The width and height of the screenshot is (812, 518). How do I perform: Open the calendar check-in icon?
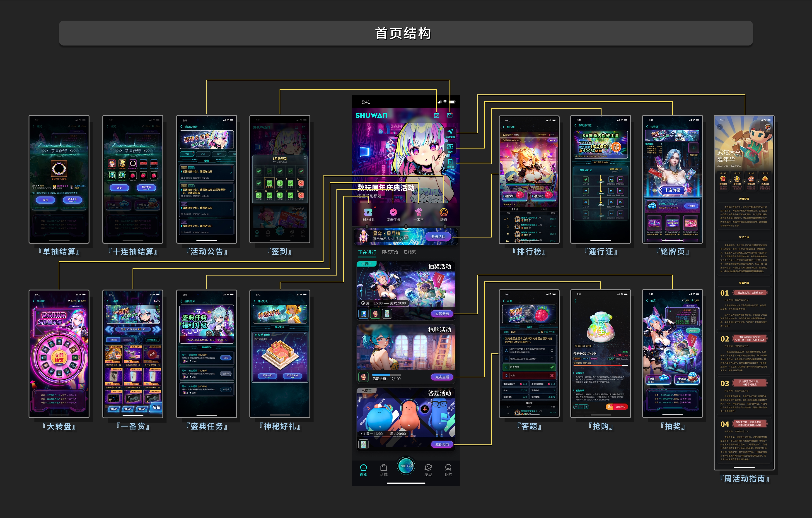[x=436, y=115]
